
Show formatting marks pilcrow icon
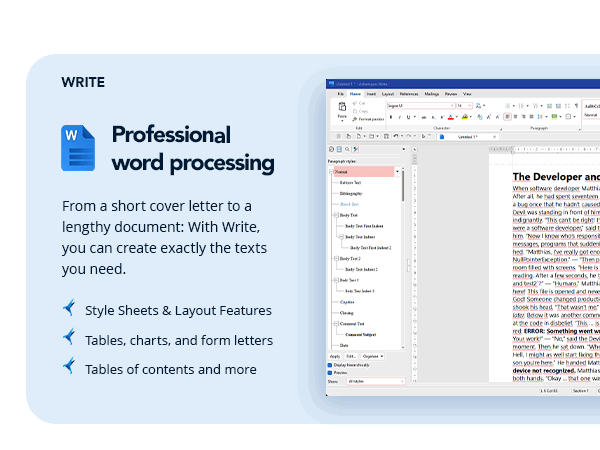pyautogui.click(x=576, y=106)
